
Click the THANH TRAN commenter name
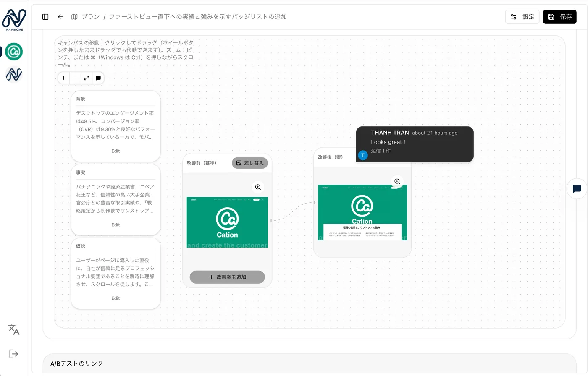pos(390,133)
